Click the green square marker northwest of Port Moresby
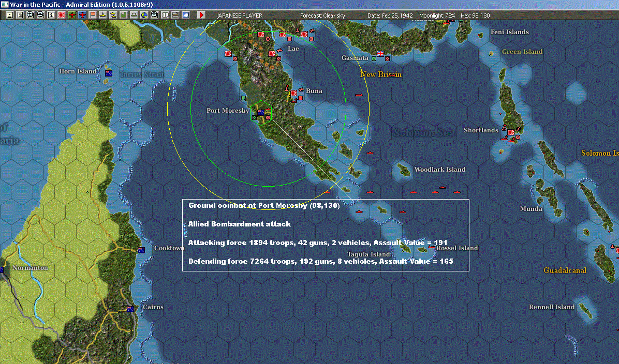The height and width of the screenshot is (364, 619). tap(244, 98)
